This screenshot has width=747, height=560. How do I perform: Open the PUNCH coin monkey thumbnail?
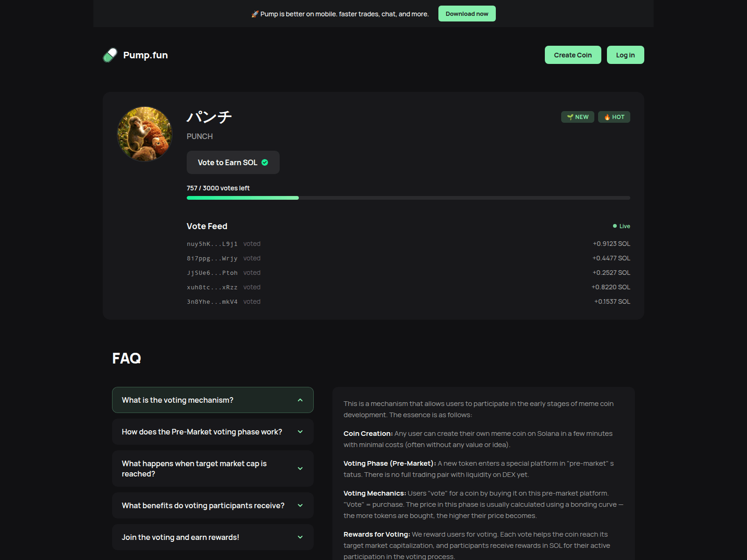click(145, 134)
